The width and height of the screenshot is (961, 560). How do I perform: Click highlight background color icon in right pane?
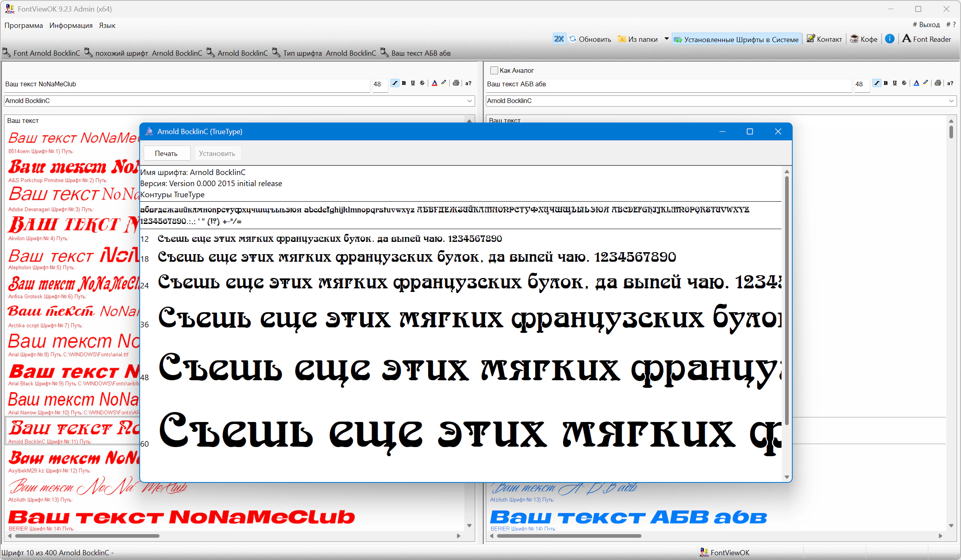coord(926,83)
